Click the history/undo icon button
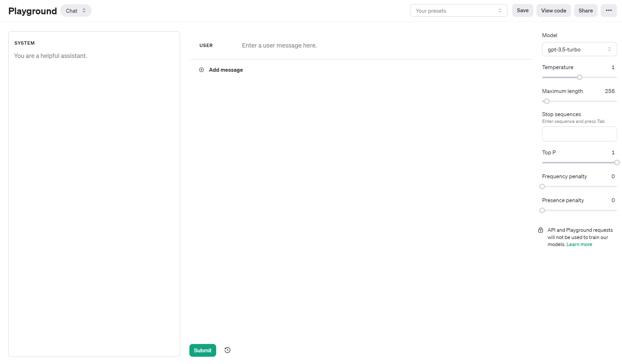The width and height of the screenshot is (622, 364). [227, 350]
